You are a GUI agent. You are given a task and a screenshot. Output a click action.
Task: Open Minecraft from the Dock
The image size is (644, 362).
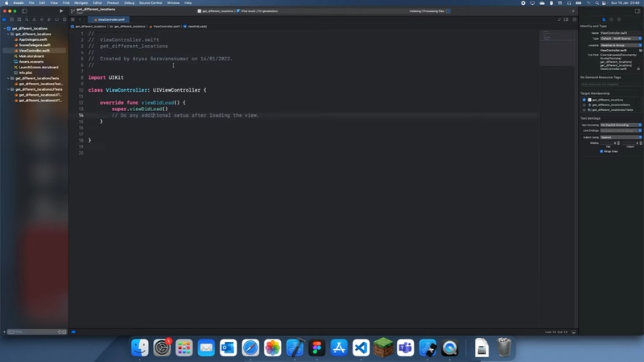tap(383, 348)
